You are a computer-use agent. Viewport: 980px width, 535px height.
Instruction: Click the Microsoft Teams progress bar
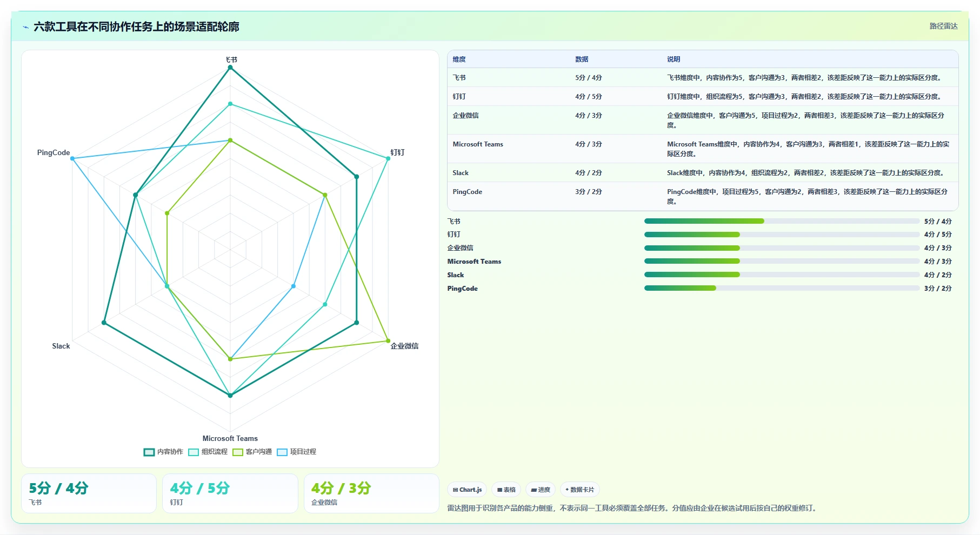pyautogui.click(x=782, y=261)
